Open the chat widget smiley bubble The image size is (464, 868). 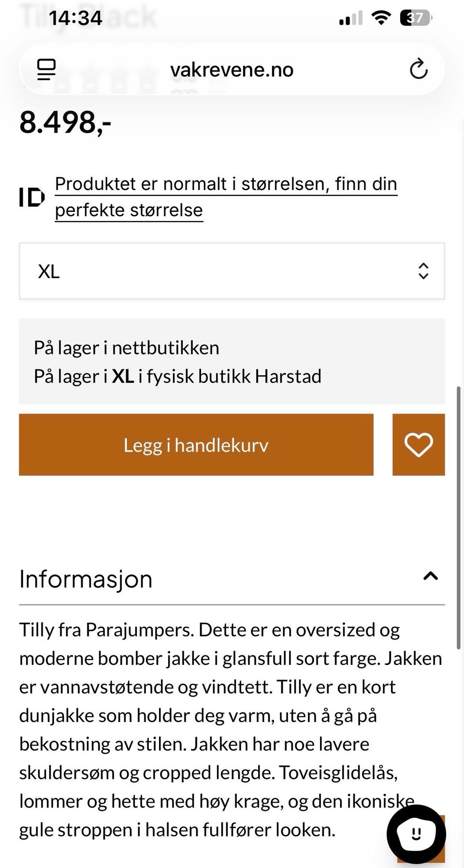(416, 833)
